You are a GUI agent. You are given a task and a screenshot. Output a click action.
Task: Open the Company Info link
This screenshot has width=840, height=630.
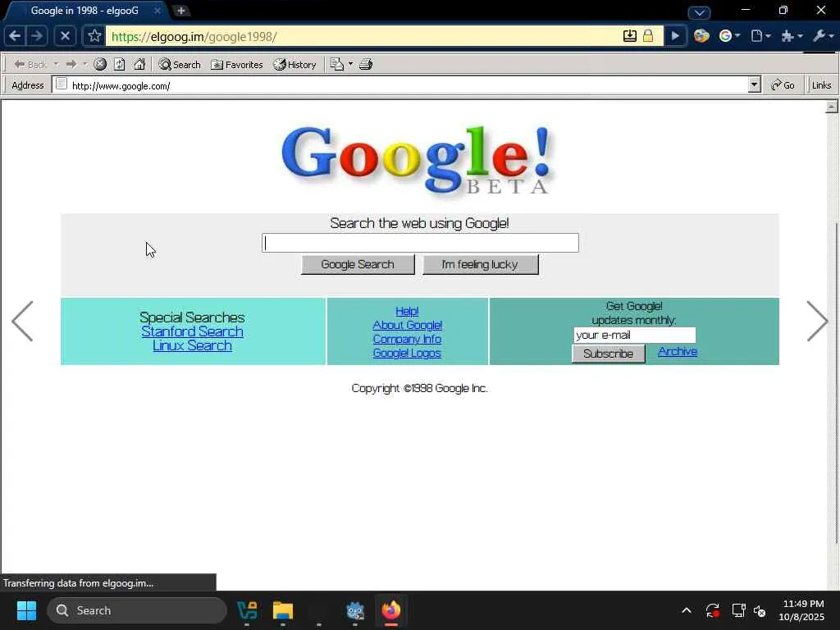407,339
